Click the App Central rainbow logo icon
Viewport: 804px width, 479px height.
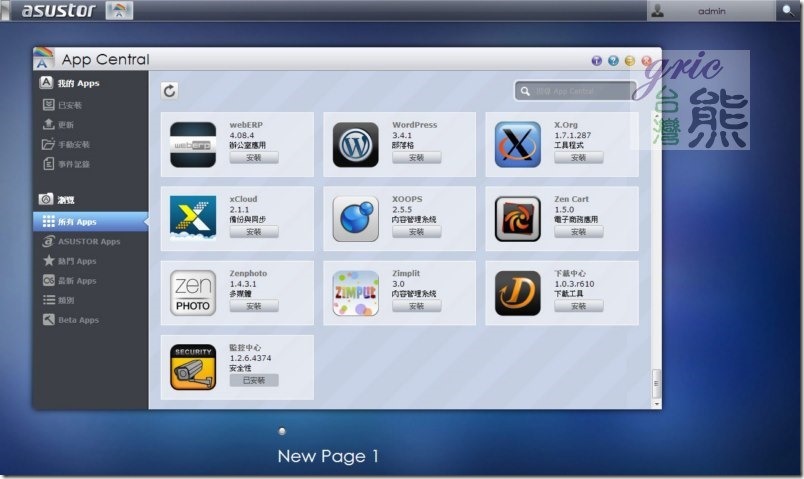(x=44, y=58)
